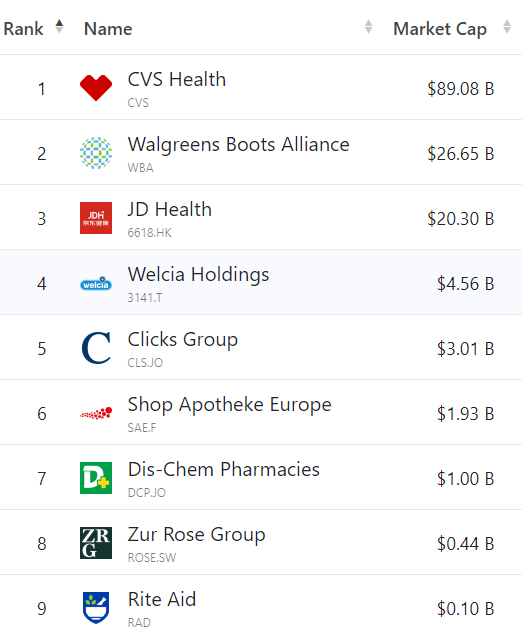Click the Clicks Group C logo

click(x=96, y=348)
